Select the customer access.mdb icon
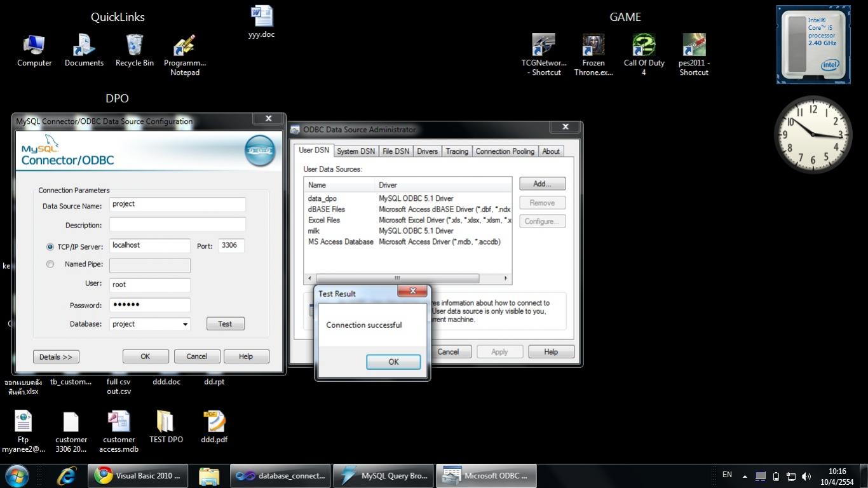The height and width of the screenshot is (488, 868). (119, 431)
